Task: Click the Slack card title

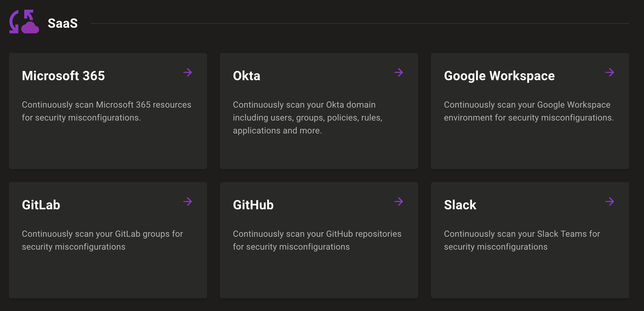Action: point(460,205)
